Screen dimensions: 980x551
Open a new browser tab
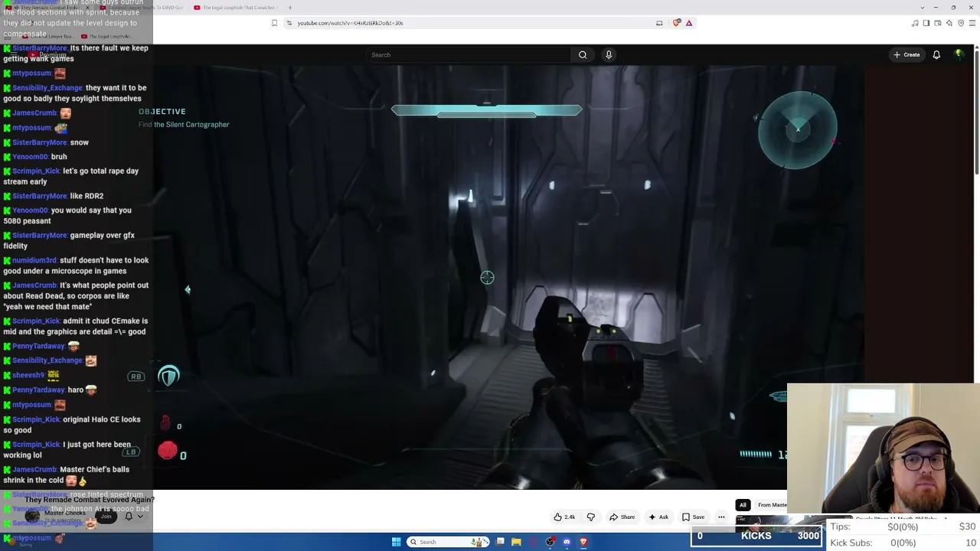[289, 8]
